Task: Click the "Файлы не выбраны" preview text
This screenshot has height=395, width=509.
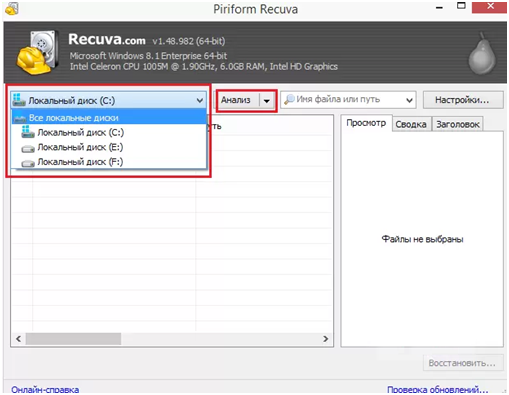Action: click(422, 239)
